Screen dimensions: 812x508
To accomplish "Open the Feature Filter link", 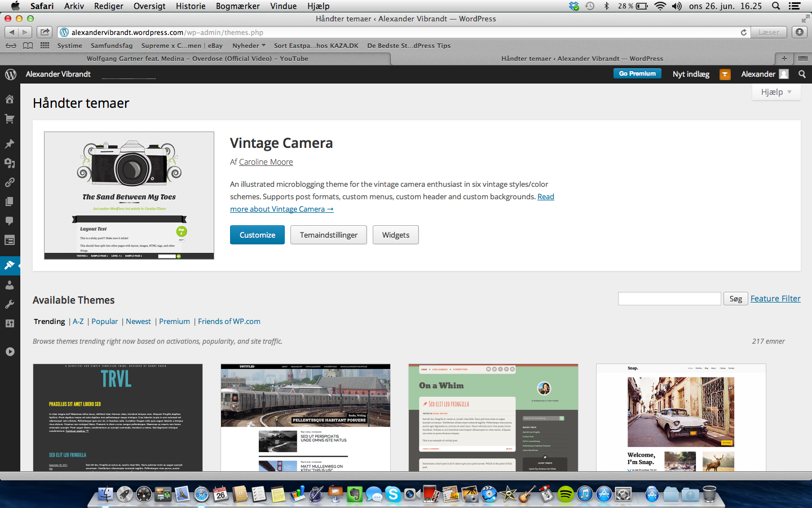I will (775, 299).
